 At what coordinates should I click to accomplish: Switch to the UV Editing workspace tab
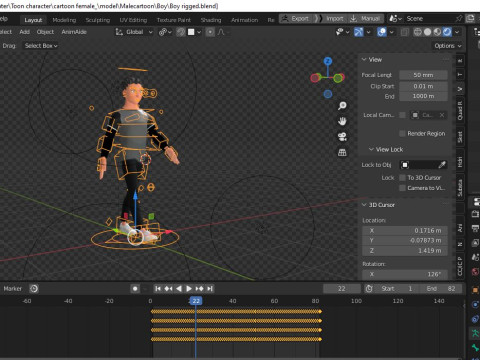[133, 20]
